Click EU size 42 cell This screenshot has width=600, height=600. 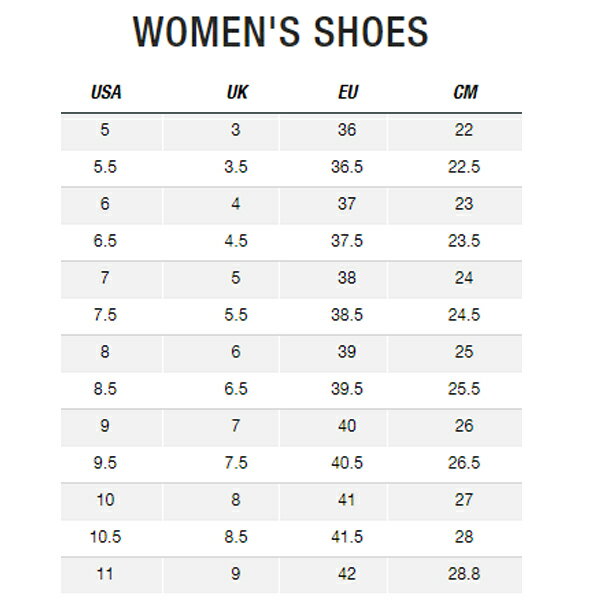tap(333, 574)
